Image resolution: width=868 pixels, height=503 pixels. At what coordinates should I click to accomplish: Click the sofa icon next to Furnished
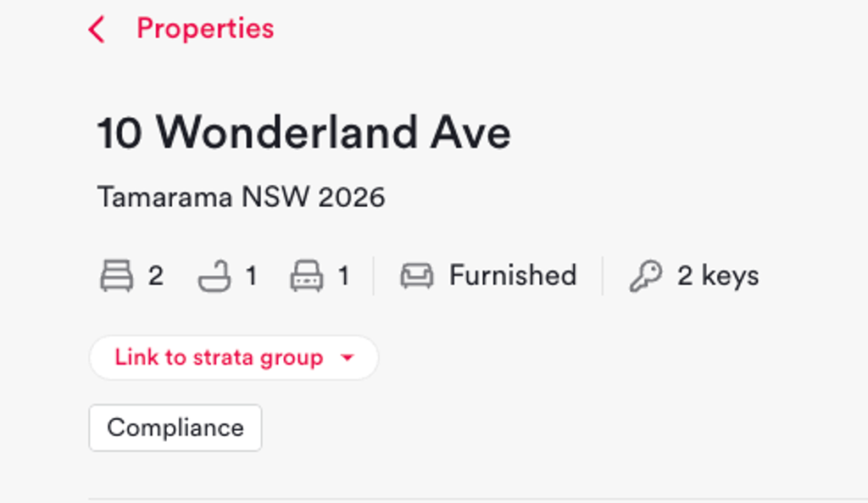pyautogui.click(x=417, y=276)
